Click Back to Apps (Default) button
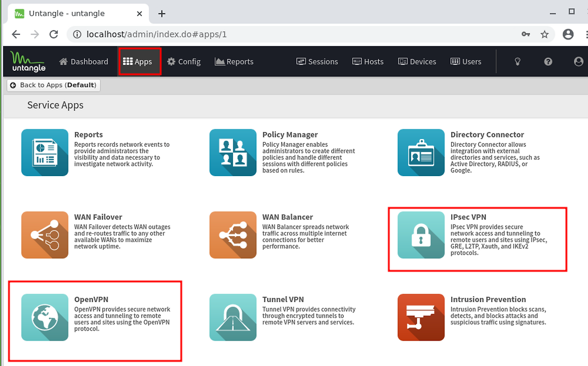This screenshot has width=588, height=366. click(x=53, y=85)
